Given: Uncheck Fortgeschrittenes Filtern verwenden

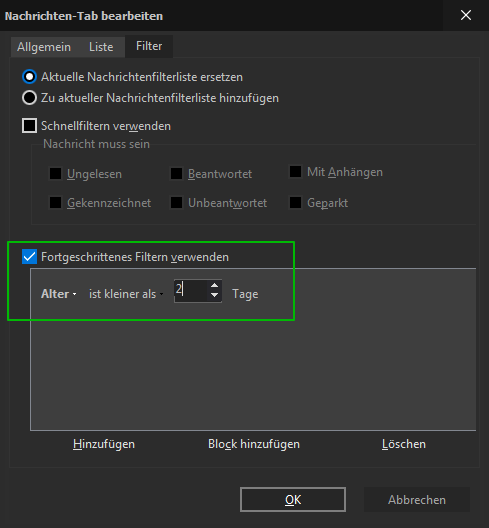Looking at the screenshot, I should click(x=29, y=257).
